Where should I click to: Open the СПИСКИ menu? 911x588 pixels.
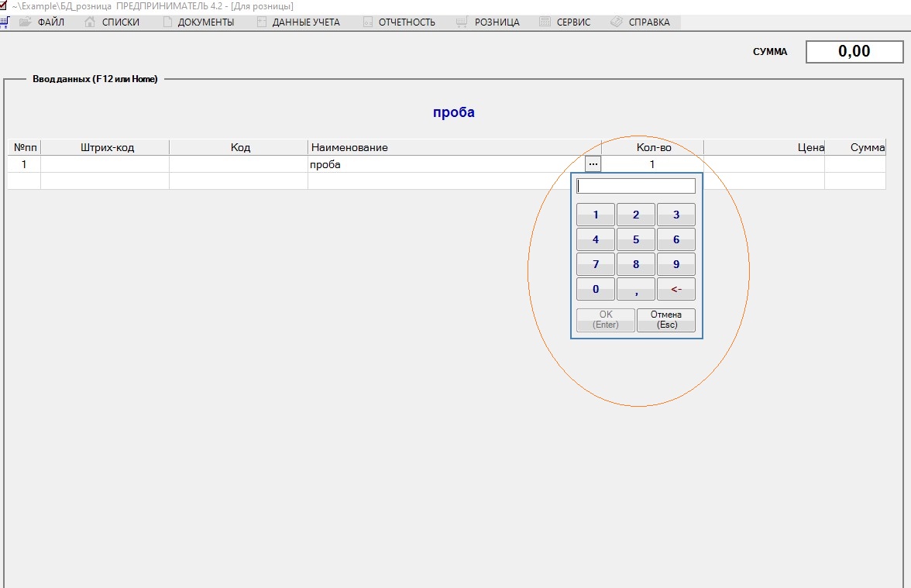tap(120, 22)
